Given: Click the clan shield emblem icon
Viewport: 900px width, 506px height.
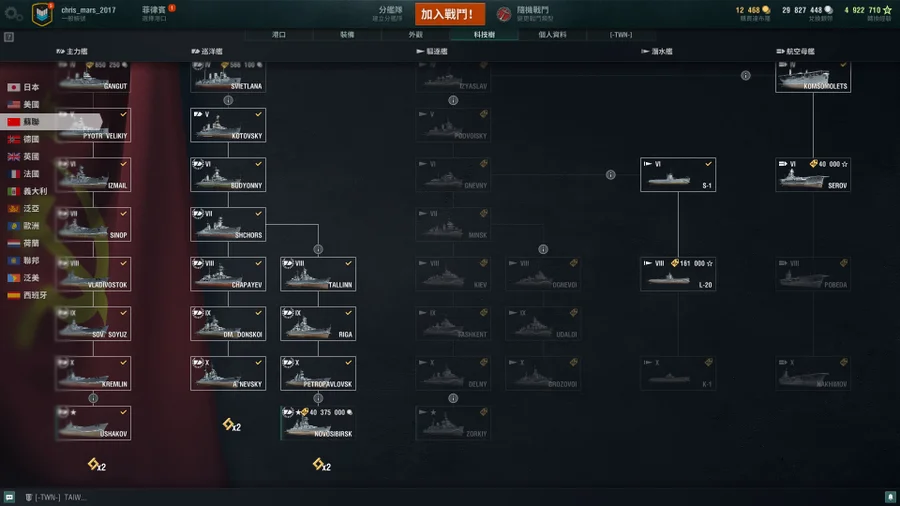Looking at the screenshot, I should [x=42, y=14].
